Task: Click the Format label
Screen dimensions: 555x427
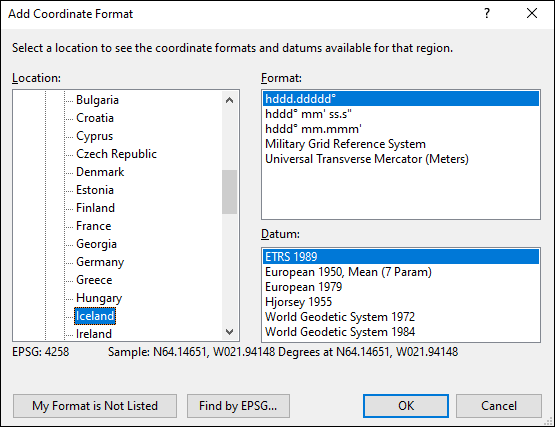Action: pyautogui.click(x=281, y=78)
